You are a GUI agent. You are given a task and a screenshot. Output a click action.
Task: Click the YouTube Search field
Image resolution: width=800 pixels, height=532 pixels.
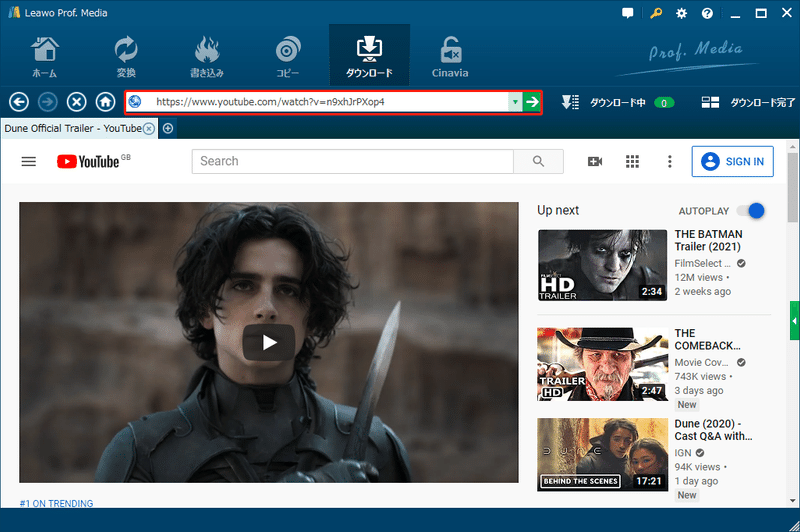(x=353, y=161)
